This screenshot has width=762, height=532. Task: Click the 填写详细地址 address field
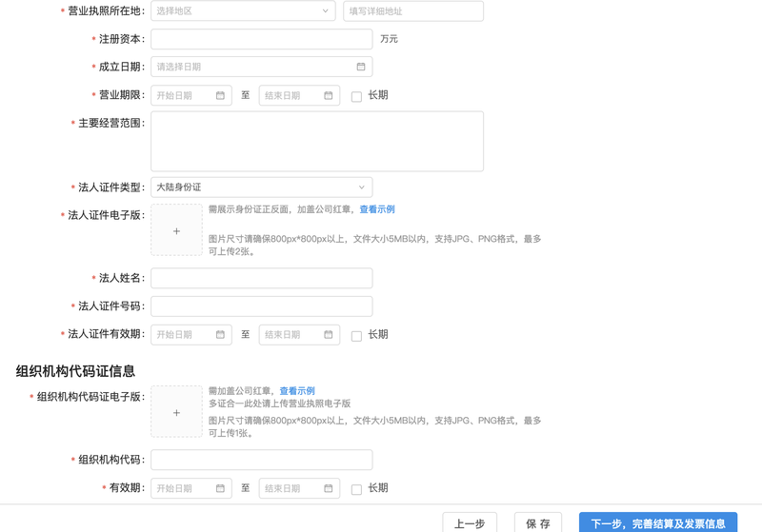(x=413, y=10)
